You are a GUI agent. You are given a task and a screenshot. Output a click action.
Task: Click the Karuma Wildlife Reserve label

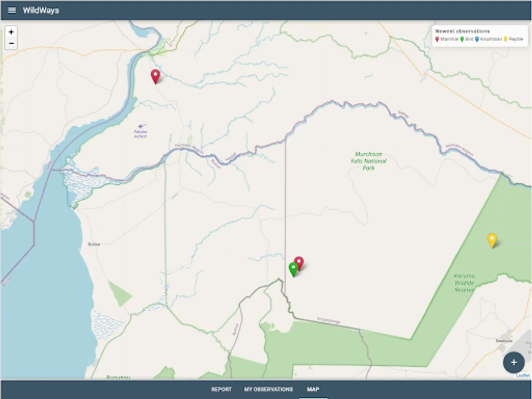click(464, 282)
